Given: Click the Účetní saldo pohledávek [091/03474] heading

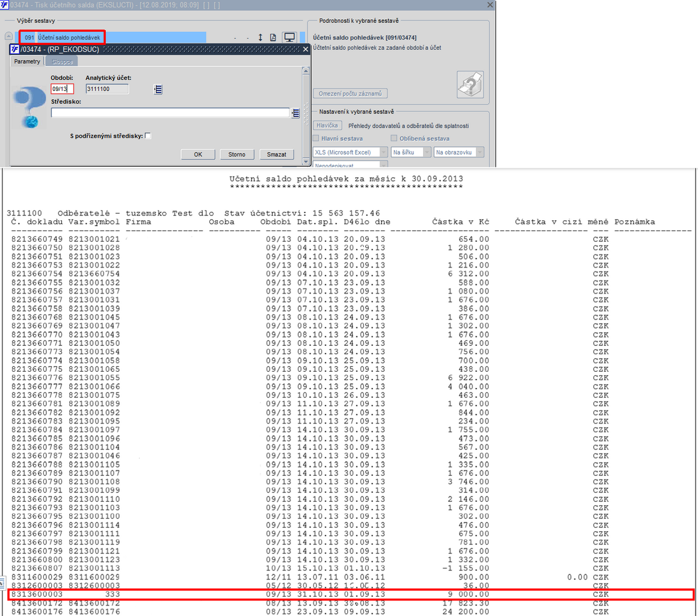Looking at the screenshot, I should click(x=365, y=37).
